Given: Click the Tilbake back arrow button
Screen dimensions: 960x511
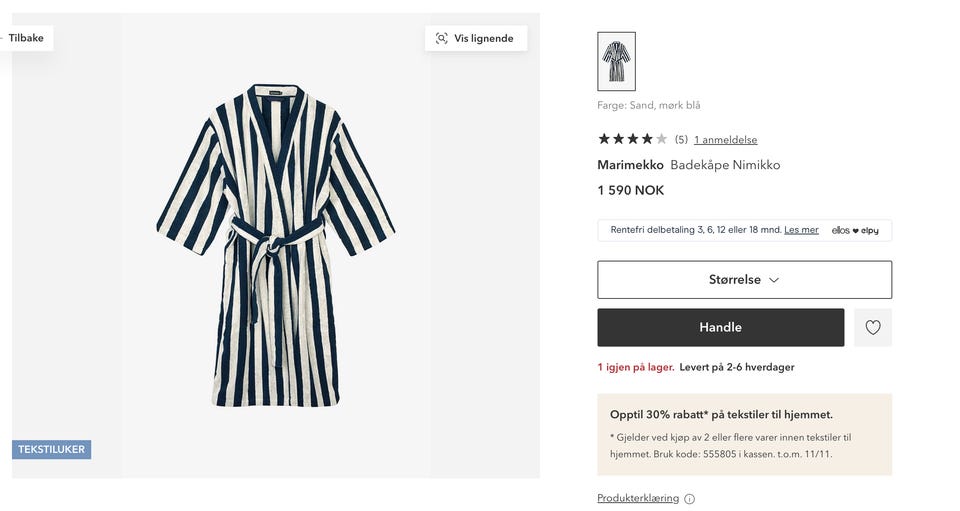Looking at the screenshot, I should point(24,38).
